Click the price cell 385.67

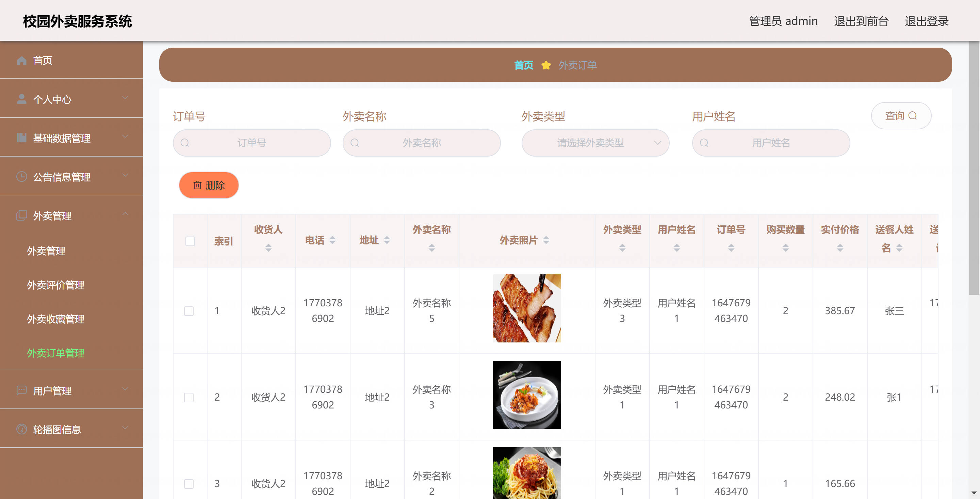tap(840, 310)
